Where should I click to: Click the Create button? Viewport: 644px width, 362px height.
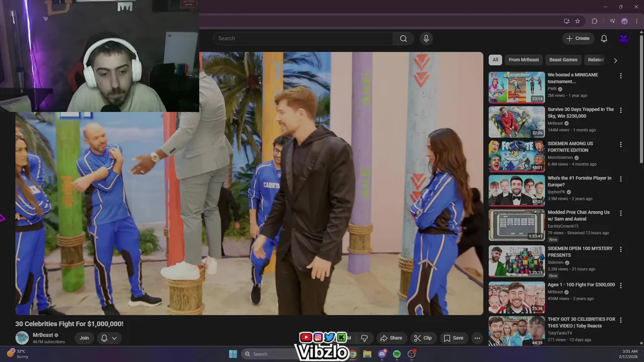tap(578, 39)
